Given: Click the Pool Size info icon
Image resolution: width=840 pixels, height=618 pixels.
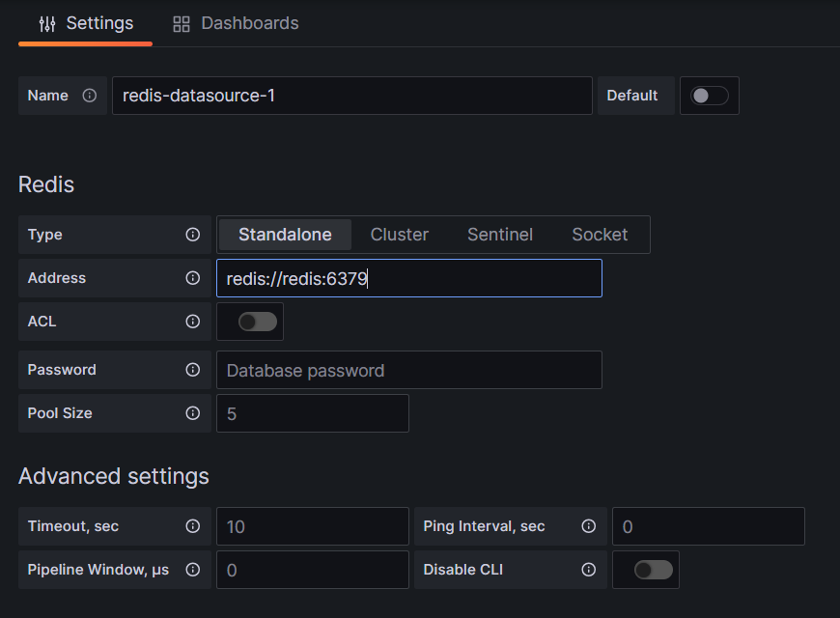Looking at the screenshot, I should (x=192, y=413).
